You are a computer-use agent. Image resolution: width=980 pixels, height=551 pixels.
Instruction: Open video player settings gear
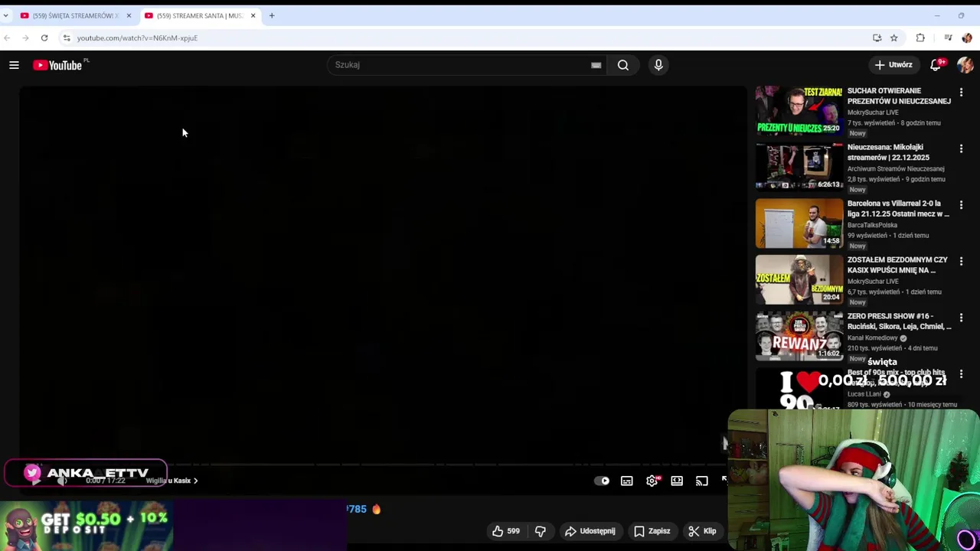coord(652,481)
